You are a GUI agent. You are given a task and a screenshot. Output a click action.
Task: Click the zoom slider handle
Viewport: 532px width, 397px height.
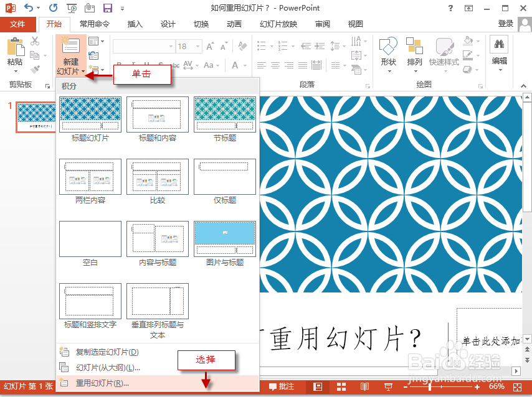pos(430,387)
